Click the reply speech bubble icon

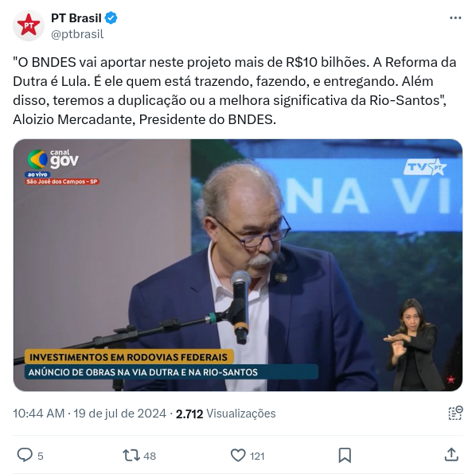click(25, 455)
